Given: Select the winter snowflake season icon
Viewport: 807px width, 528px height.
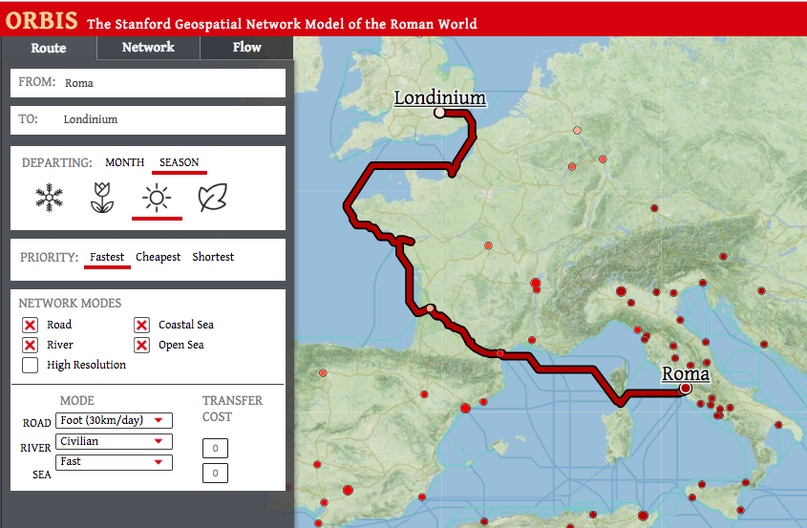Looking at the screenshot, I should (49, 198).
